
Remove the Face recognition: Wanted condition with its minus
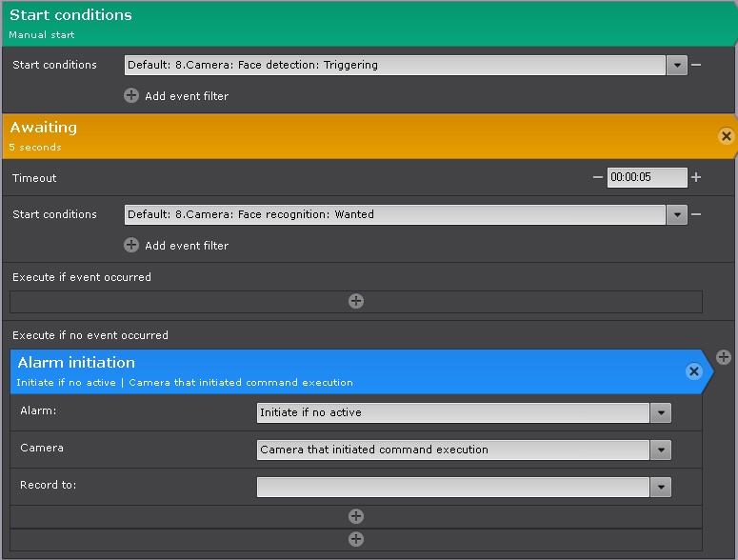pos(696,214)
